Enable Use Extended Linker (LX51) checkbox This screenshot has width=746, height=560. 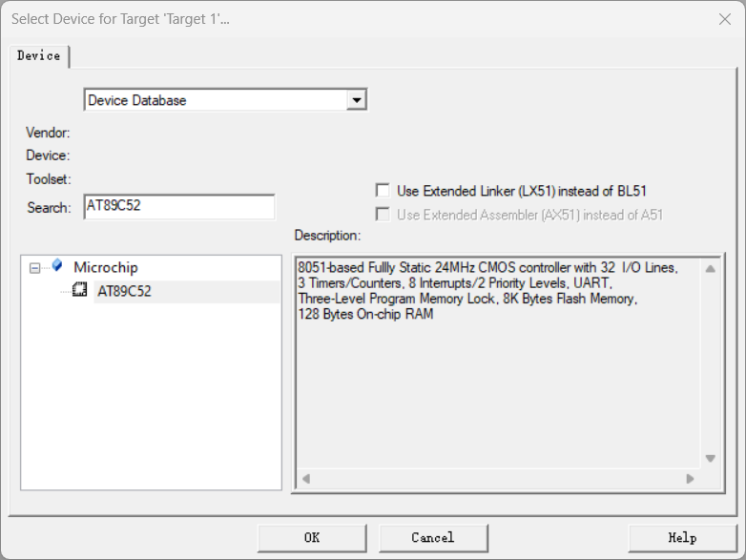383,191
